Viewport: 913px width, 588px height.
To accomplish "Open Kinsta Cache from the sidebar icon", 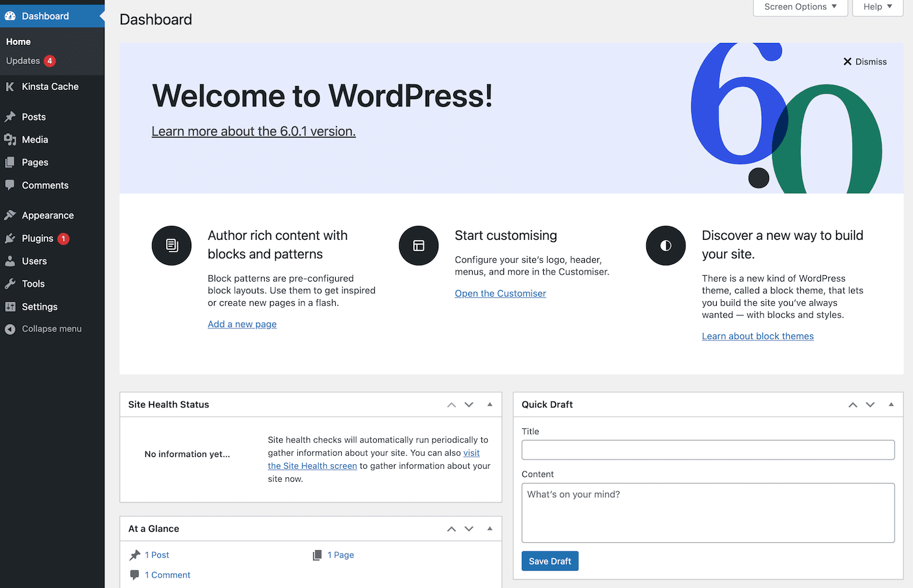I will tap(10, 86).
